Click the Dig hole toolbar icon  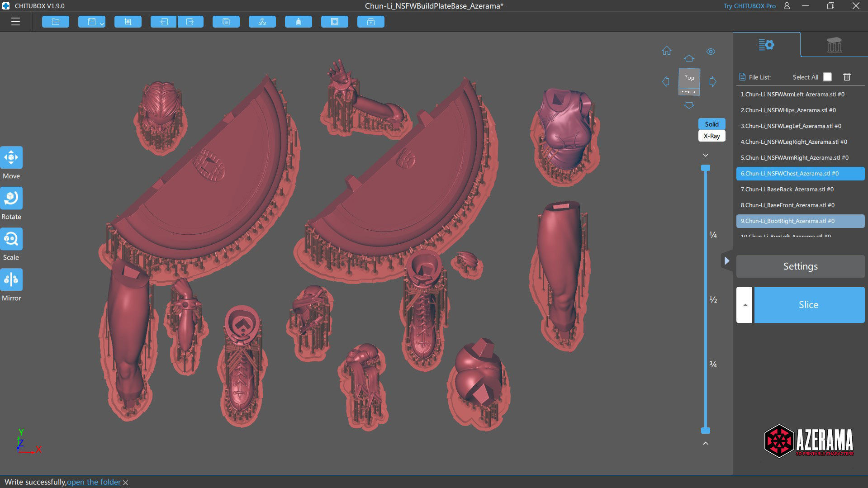tap(335, 22)
